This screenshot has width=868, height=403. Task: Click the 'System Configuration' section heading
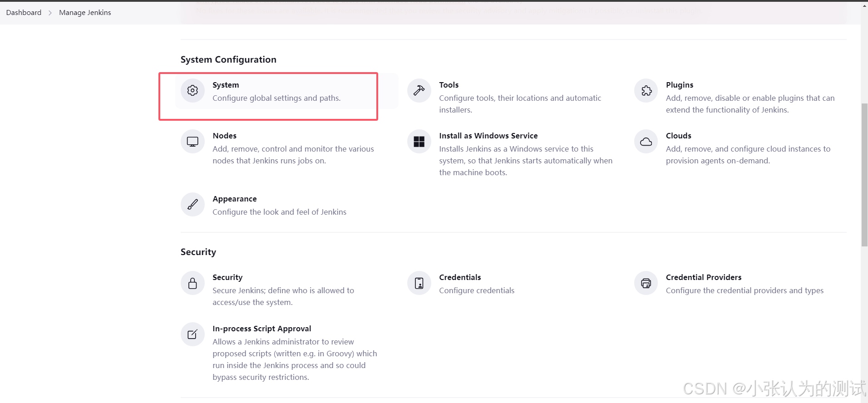pyautogui.click(x=228, y=59)
